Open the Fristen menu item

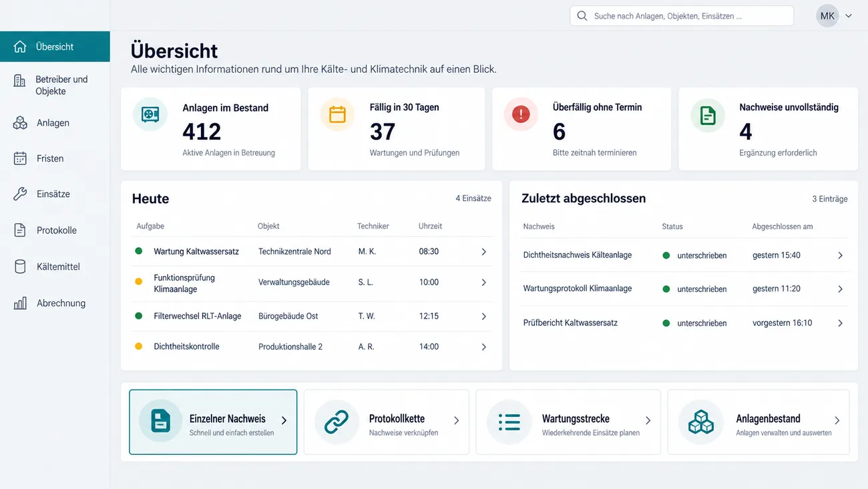click(x=55, y=158)
